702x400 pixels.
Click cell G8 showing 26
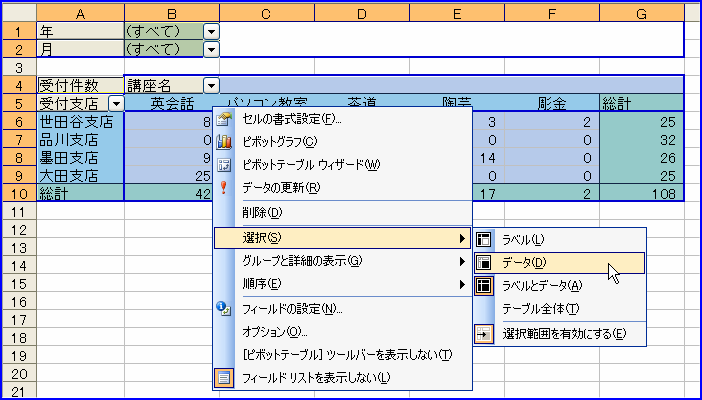[x=642, y=158]
